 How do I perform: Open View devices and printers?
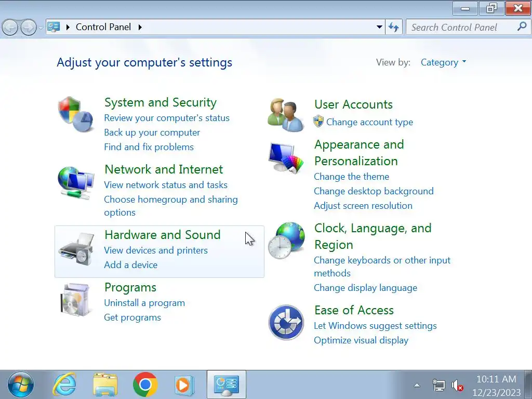click(x=156, y=250)
